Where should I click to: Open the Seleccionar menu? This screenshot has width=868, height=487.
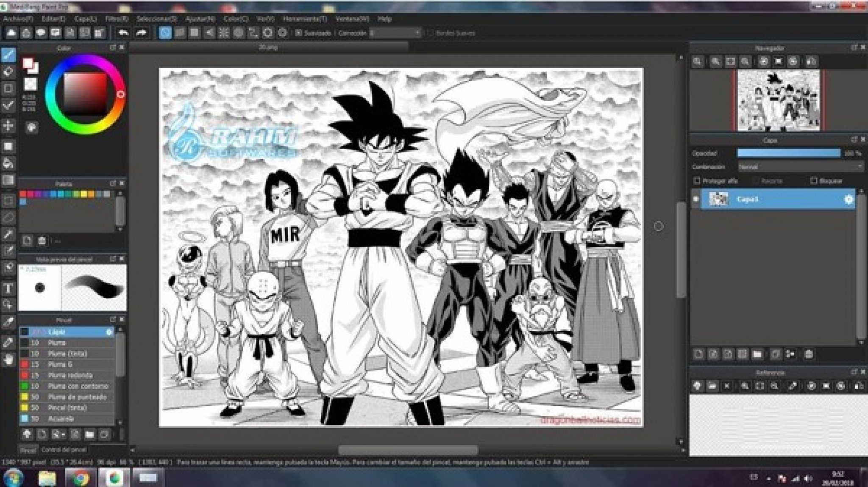[x=156, y=19]
